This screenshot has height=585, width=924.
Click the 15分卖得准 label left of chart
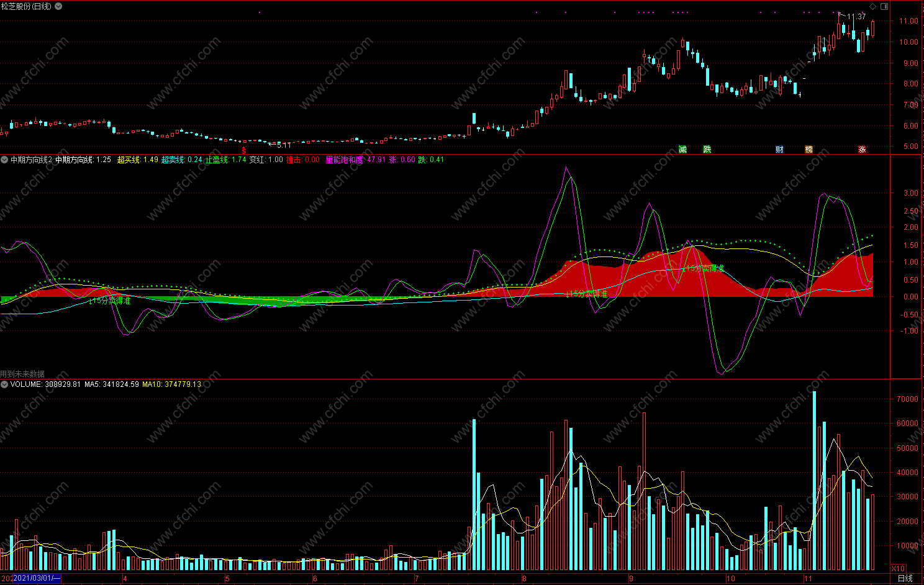coord(111,301)
